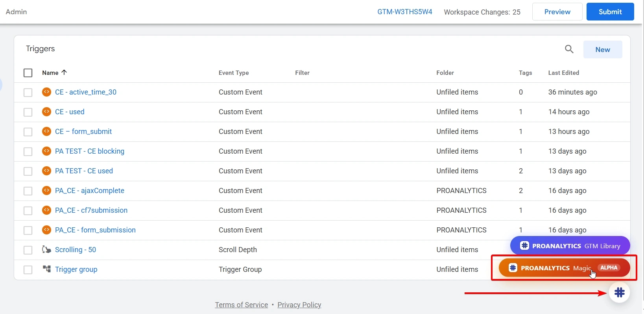Click the icon beside PA_CE - form_submission
The image size is (644, 314).
(x=46, y=230)
